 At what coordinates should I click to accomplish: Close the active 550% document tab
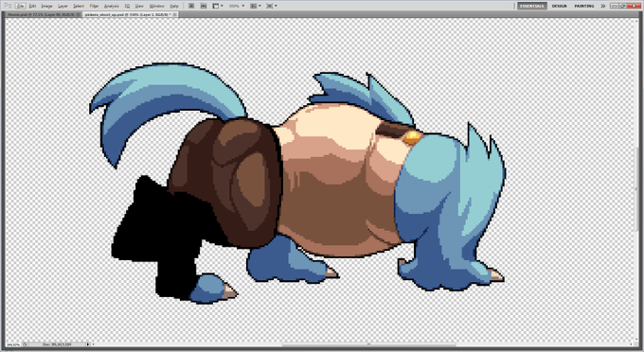[175, 14]
